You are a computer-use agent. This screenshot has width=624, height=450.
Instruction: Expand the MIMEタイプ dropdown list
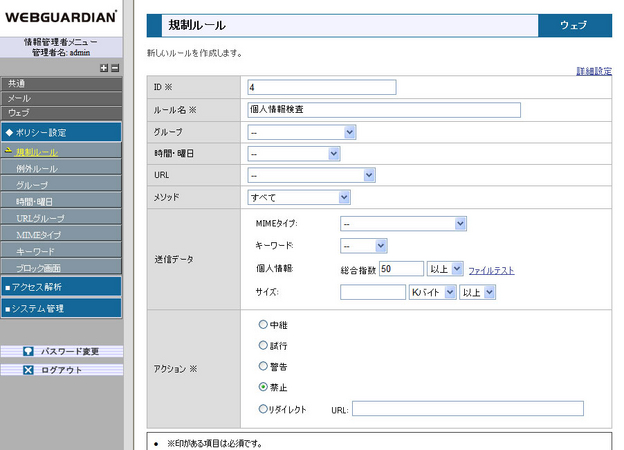click(x=404, y=225)
